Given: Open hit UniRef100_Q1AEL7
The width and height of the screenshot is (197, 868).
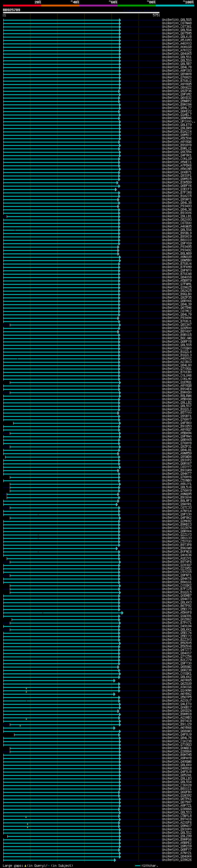Looking at the screenshot, I should pyautogui.click(x=177, y=115).
